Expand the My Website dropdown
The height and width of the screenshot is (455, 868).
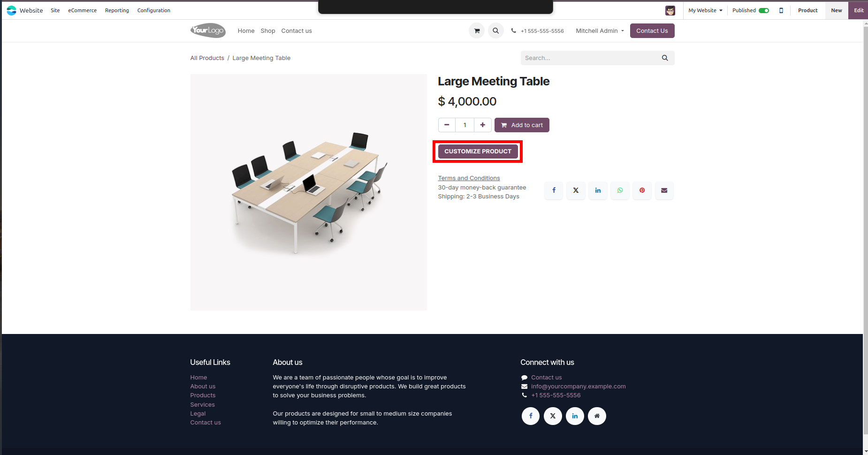705,10
